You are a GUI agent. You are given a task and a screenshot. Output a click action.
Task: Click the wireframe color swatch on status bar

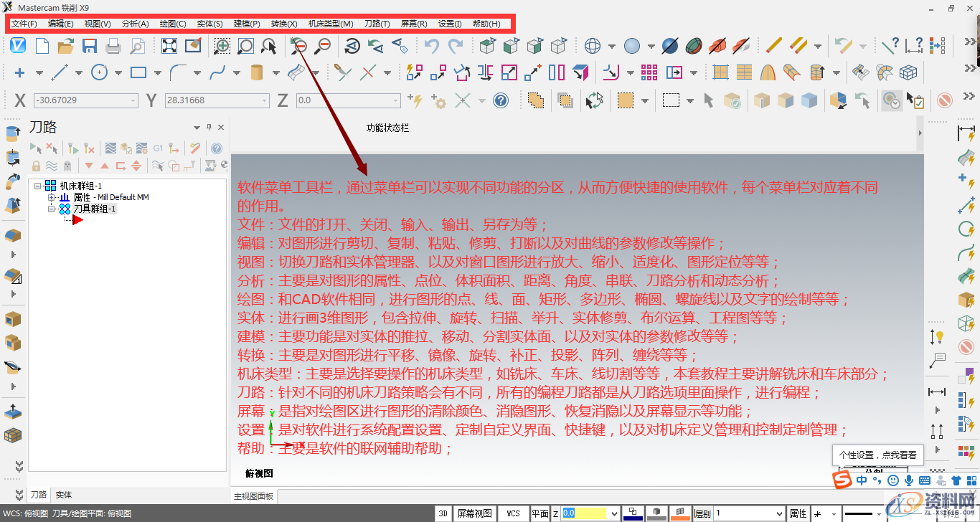(x=633, y=513)
